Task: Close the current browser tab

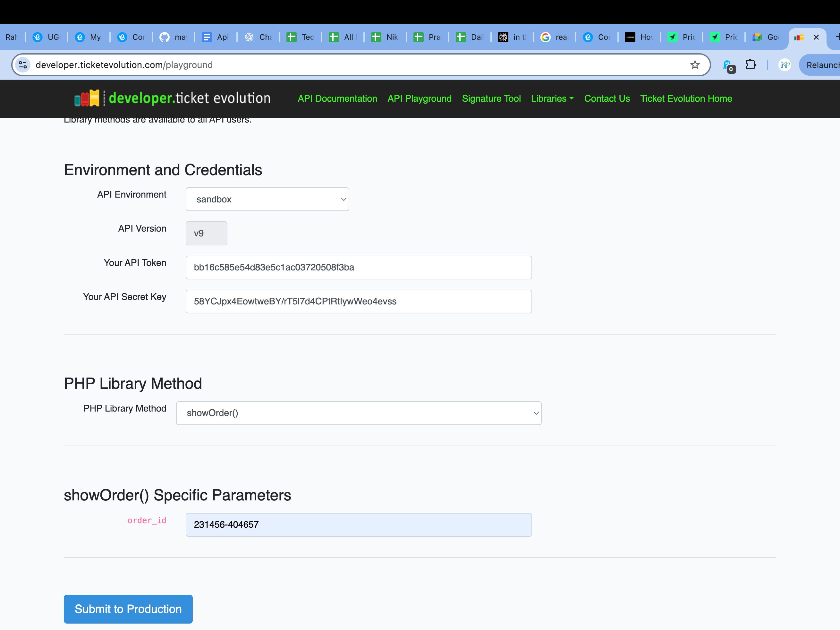Action: tap(816, 37)
